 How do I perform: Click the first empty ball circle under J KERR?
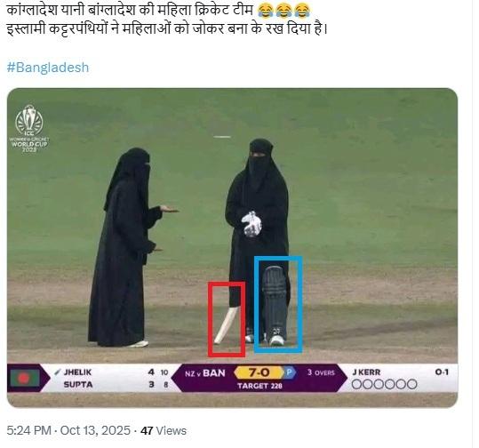[x=356, y=384]
